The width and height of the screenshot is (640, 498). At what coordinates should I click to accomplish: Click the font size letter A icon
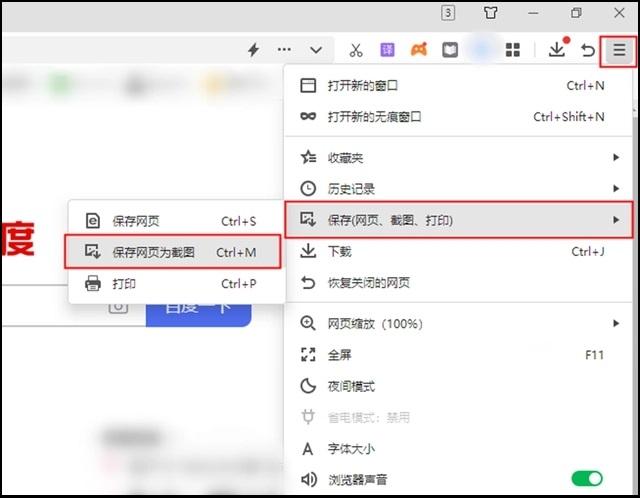pyautogui.click(x=308, y=449)
